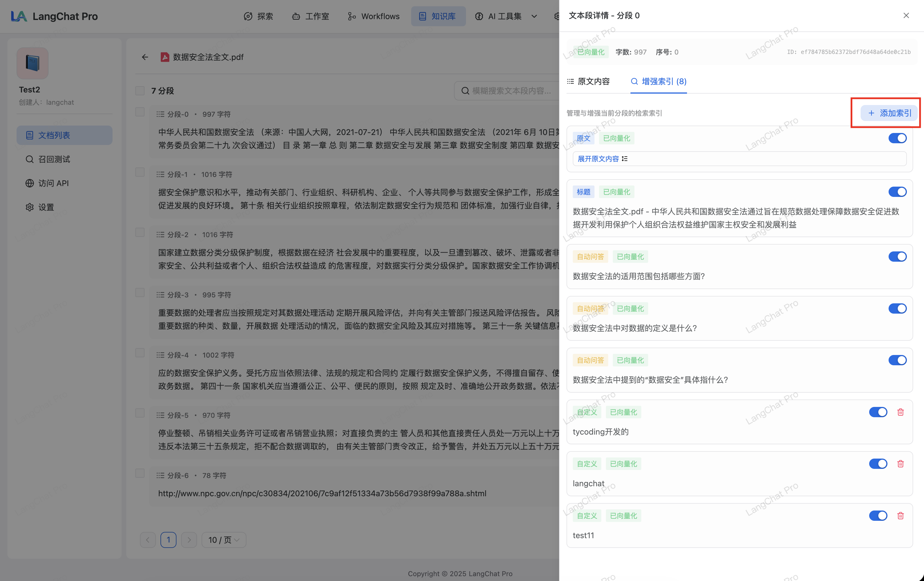Go back using the arrow beside 数据安全法全文.pdf
The image size is (924, 581).
[x=145, y=57]
